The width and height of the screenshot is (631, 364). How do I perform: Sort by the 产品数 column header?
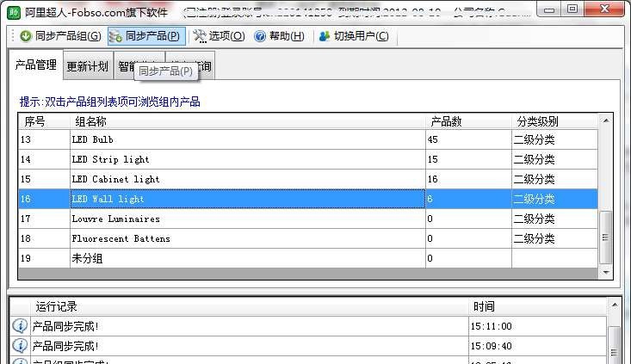469,121
